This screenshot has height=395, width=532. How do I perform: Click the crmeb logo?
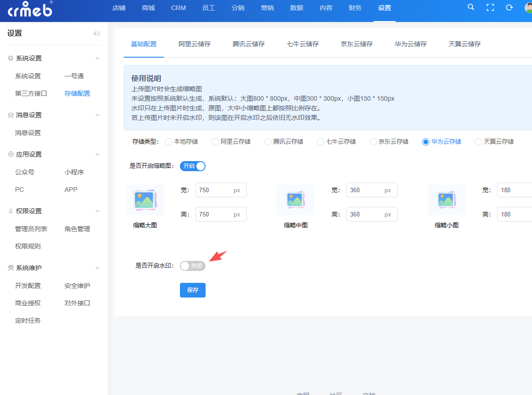pos(30,9)
